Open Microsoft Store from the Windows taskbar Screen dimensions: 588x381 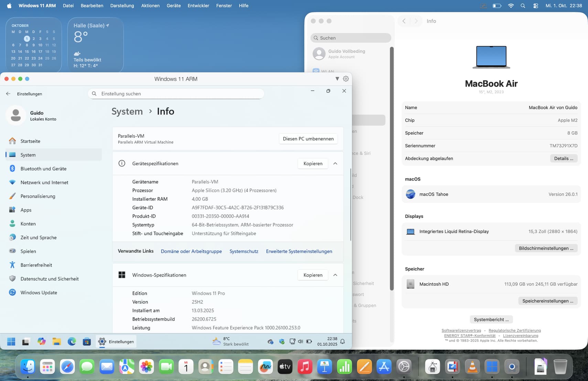pyautogui.click(x=87, y=341)
